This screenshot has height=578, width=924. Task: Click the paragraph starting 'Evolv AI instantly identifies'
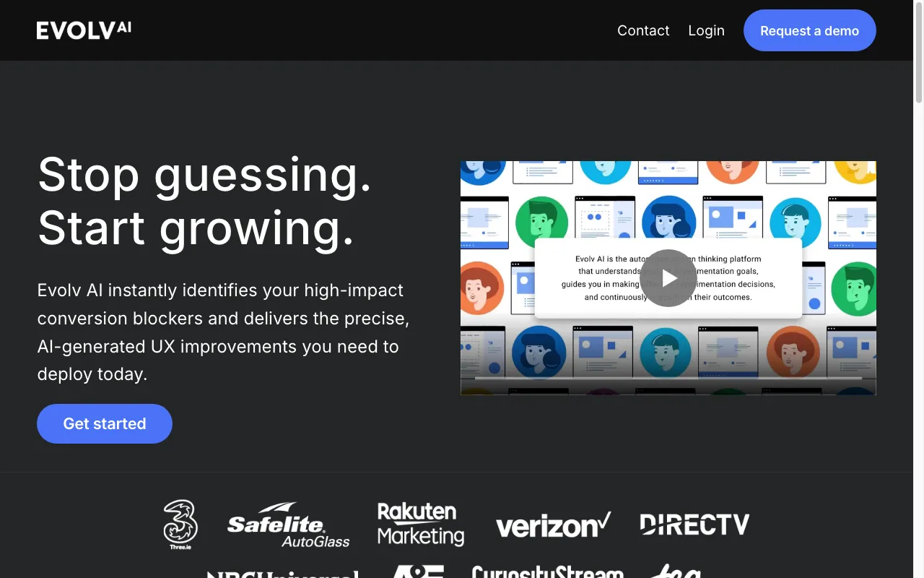tap(224, 332)
